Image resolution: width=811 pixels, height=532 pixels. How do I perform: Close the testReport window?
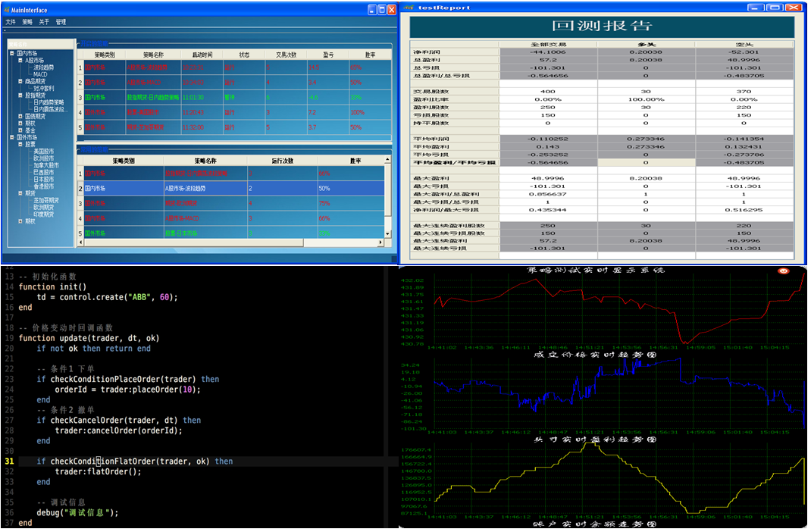[x=794, y=8]
